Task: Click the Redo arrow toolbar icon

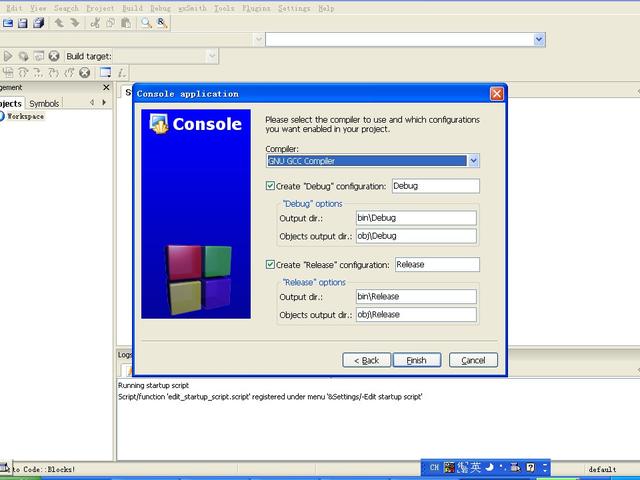Action: pyautogui.click(x=75, y=23)
